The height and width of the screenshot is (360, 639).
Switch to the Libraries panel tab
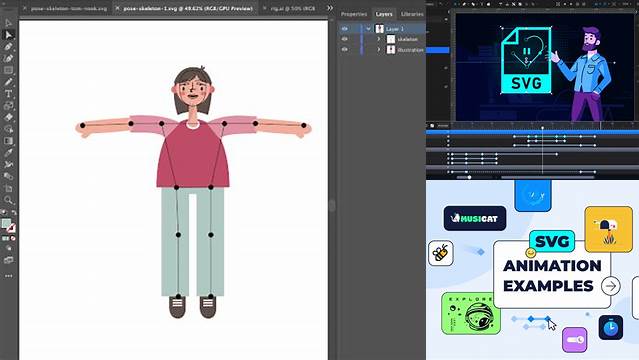click(x=412, y=14)
